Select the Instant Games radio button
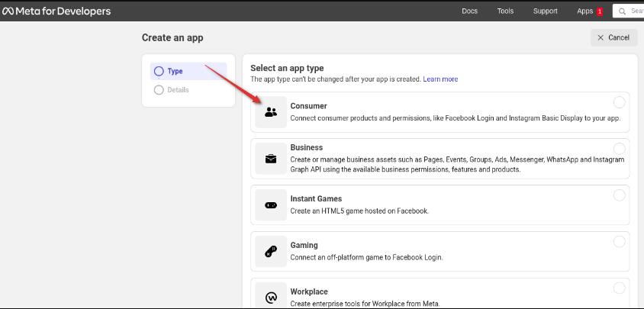This screenshot has height=309, width=644. [x=619, y=195]
